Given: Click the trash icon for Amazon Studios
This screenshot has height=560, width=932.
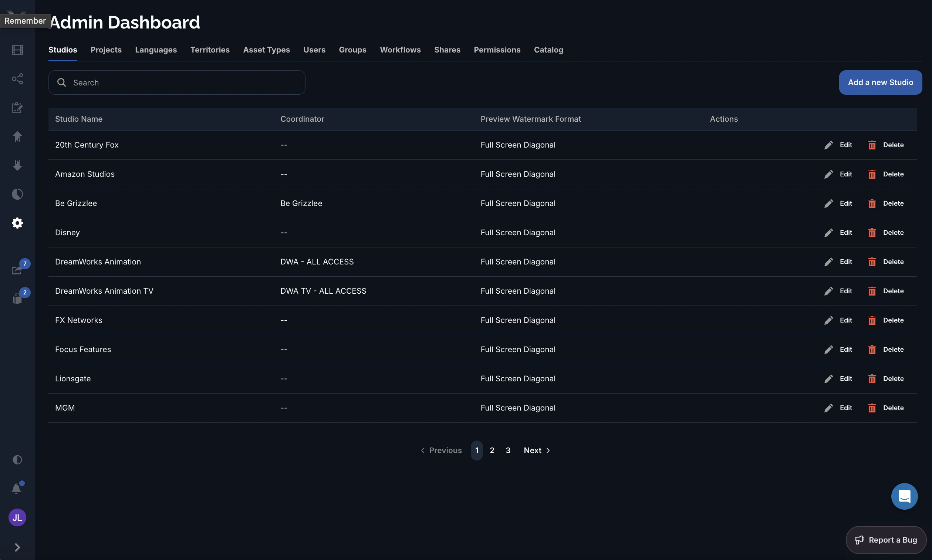Looking at the screenshot, I should tap(872, 174).
